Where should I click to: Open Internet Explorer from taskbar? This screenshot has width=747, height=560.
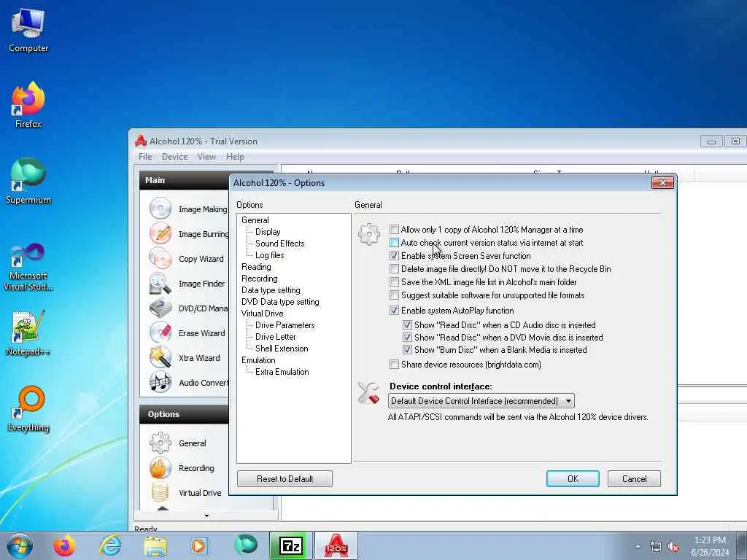pyautogui.click(x=110, y=545)
